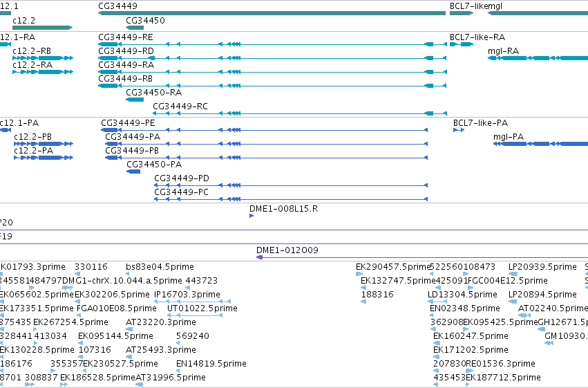Click EST AT31996.5prime
Image resolution: width=588 pixels, height=388 pixels.
click(x=170, y=378)
